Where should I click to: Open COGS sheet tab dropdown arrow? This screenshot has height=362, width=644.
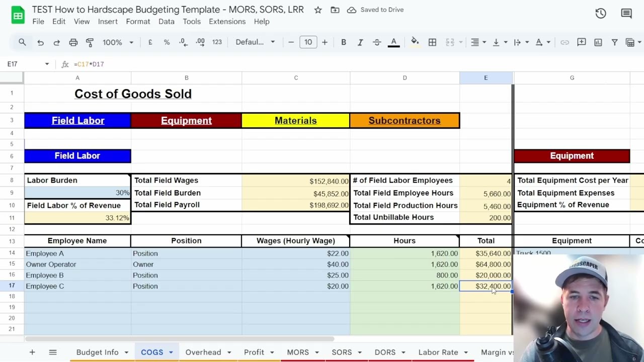pyautogui.click(x=171, y=352)
